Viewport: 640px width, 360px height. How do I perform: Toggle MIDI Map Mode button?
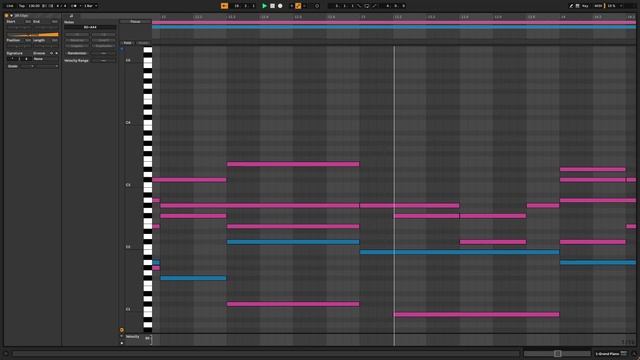click(x=598, y=6)
